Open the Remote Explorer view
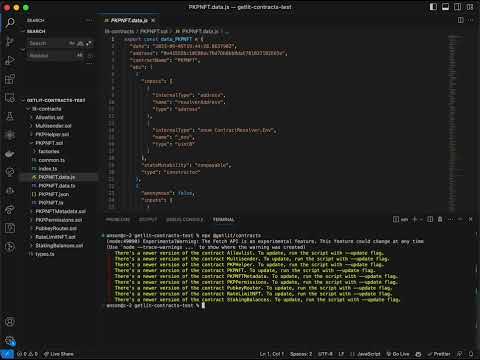Viewport: 480px width, 360px height. click(x=10, y=98)
